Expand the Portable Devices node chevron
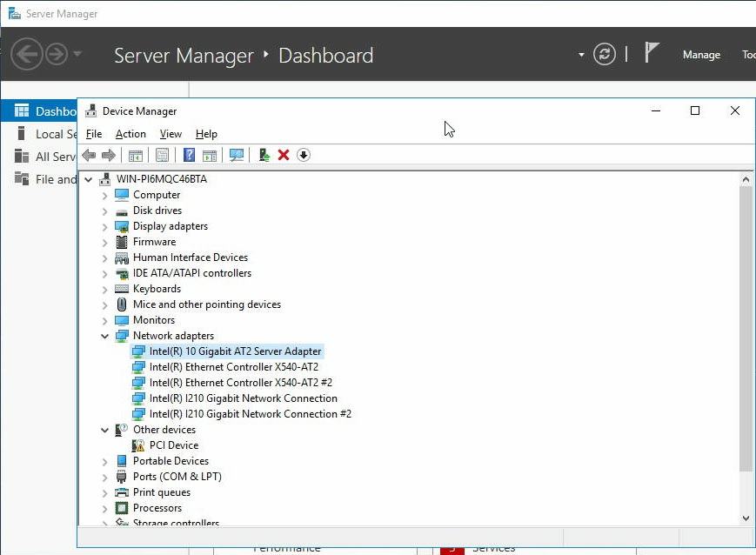The width and height of the screenshot is (756, 555). click(104, 462)
